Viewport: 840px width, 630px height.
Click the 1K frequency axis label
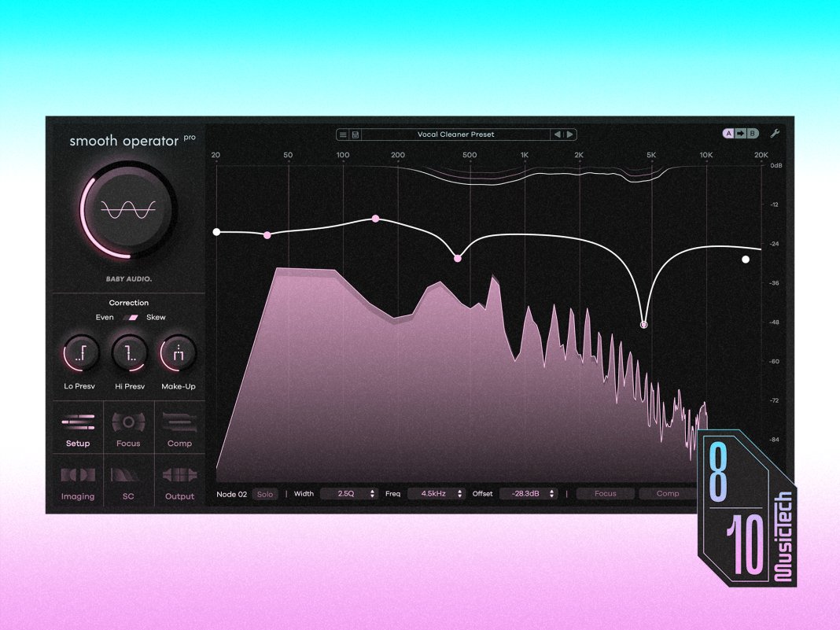tap(525, 155)
